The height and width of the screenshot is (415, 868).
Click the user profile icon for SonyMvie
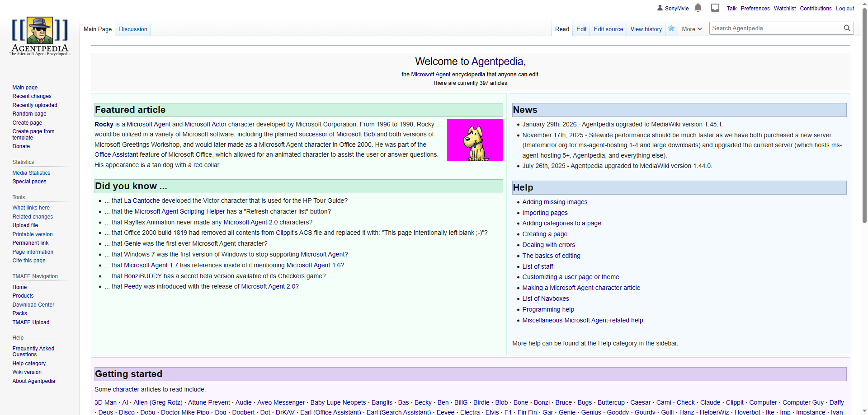[x=660, y=8]
